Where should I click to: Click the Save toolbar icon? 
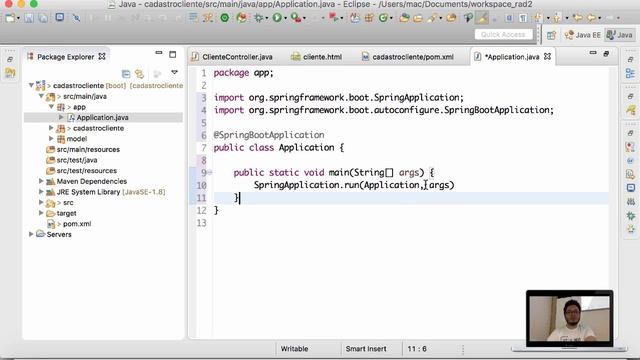pos(29,18)
